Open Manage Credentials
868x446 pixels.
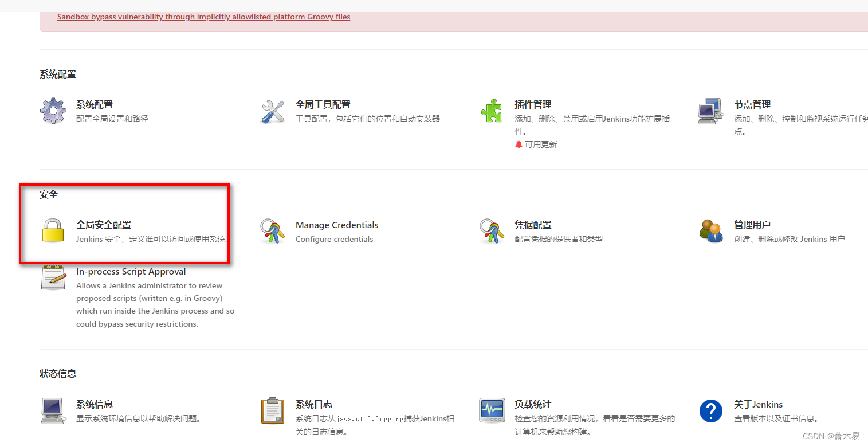(x=337, y=225)
